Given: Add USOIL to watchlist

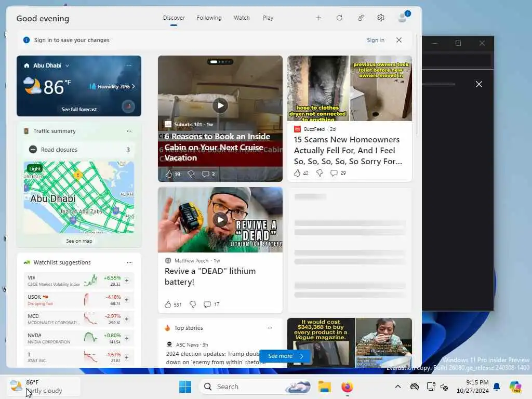Looking at the screenshot, I should 127,300.
